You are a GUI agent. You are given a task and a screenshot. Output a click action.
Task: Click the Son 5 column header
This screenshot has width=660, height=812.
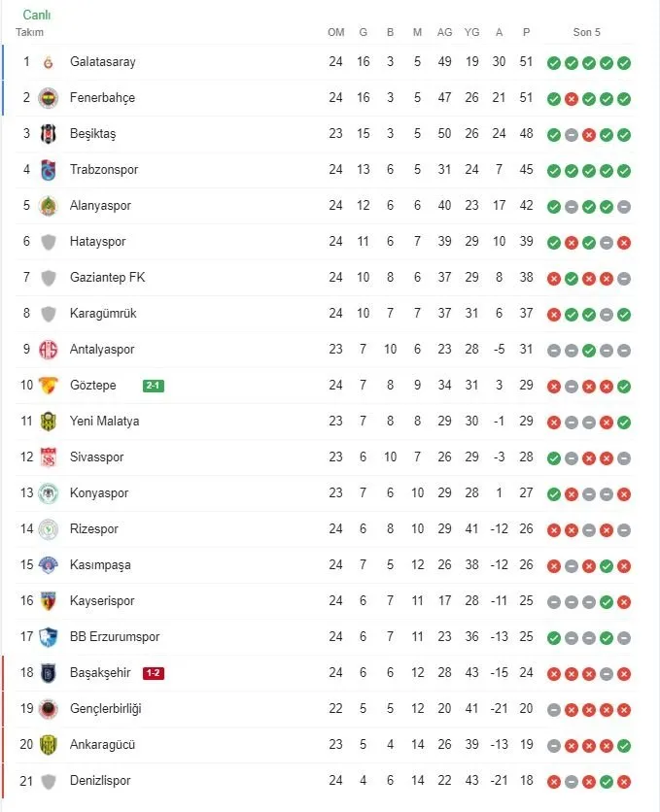587,32
